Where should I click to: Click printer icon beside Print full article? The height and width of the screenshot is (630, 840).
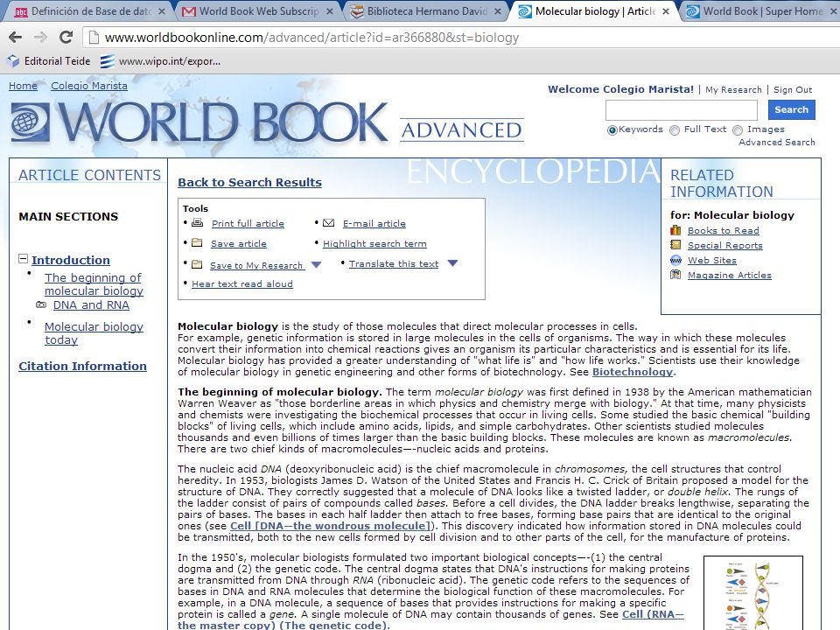[197, 223]
